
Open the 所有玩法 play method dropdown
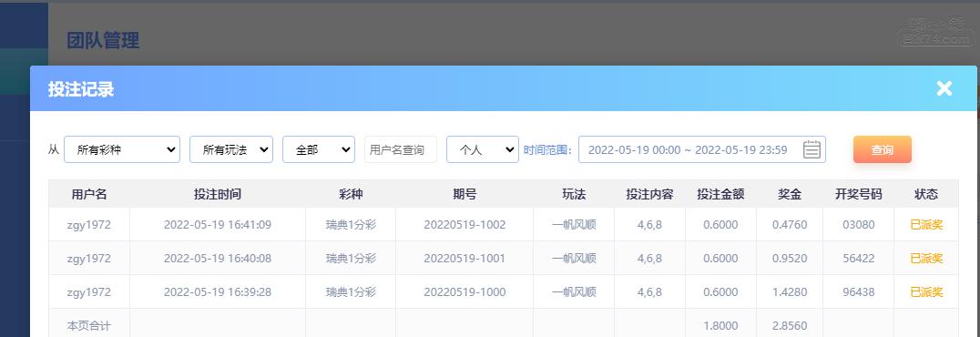tap(231, 149)
